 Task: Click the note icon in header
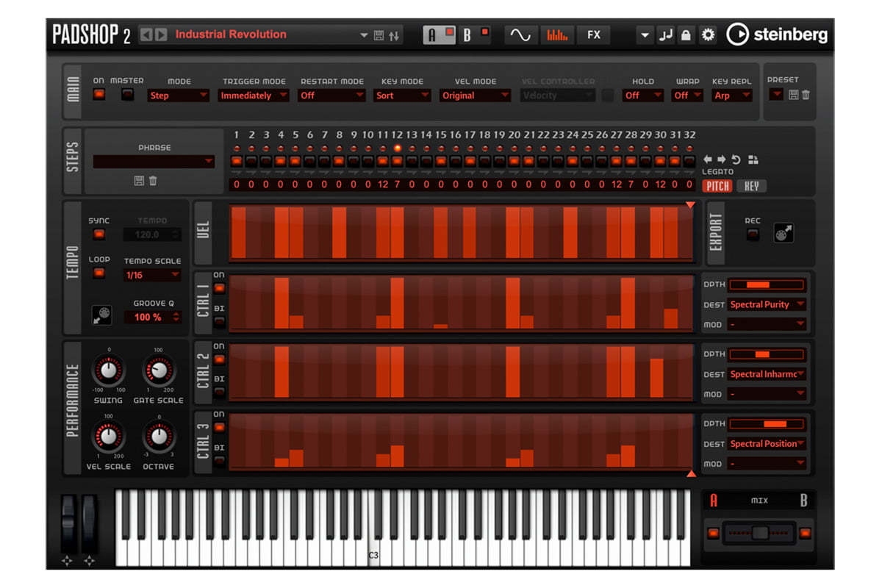pos(665,35)
